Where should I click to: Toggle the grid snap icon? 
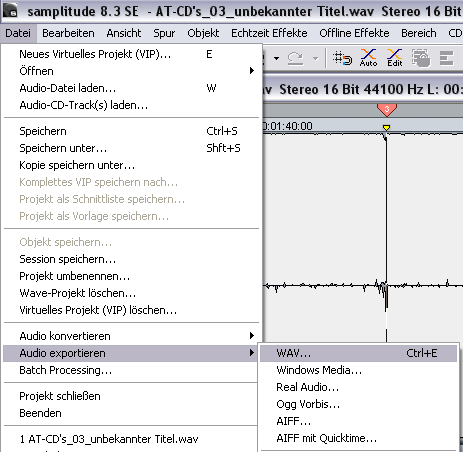(342, 58)
